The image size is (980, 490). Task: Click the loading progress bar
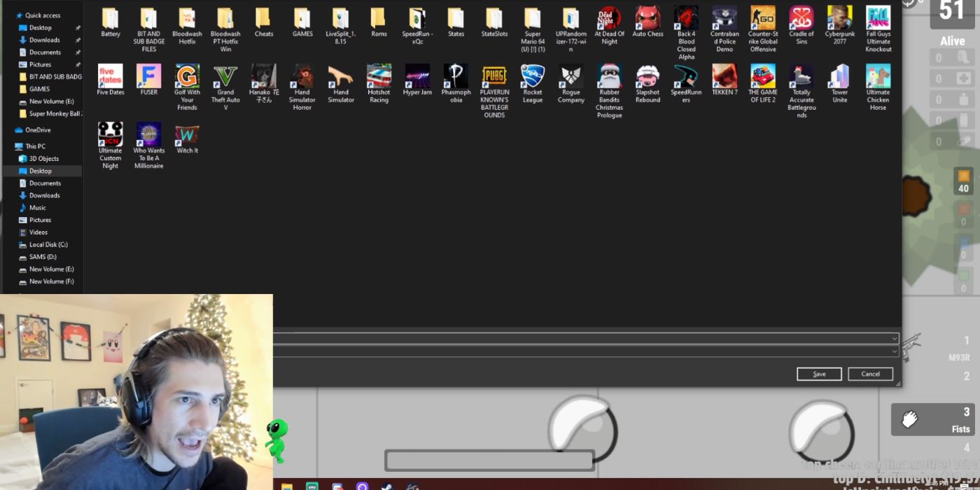489,460
